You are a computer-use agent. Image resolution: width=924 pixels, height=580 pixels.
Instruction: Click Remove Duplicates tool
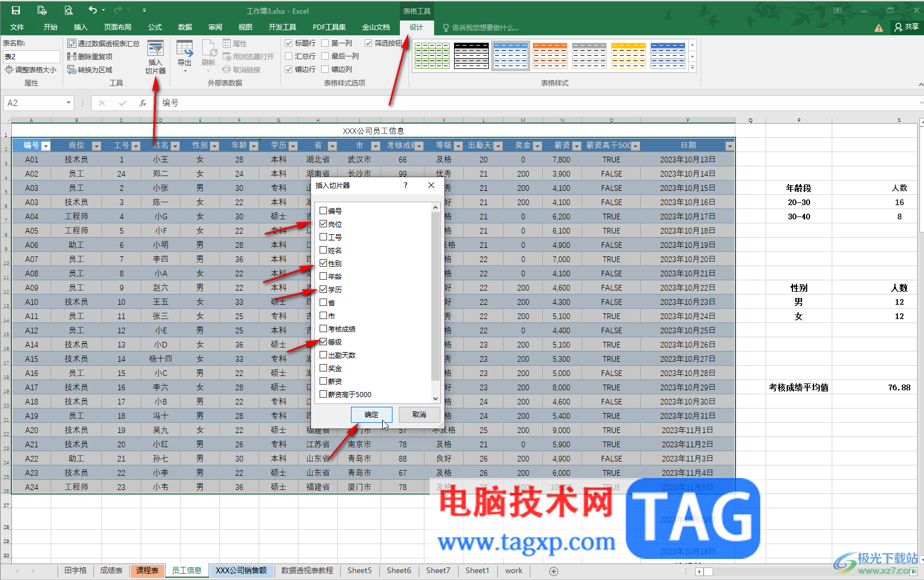[x=89, y=56]
